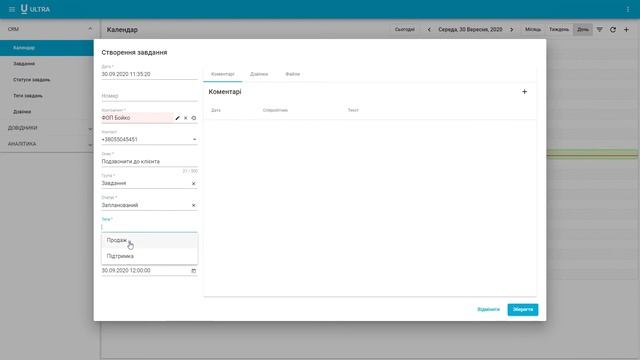The image size is (640, 360).
Task: Choose Підтримка from the tags dropdown list
Action: tap(149, 256)
